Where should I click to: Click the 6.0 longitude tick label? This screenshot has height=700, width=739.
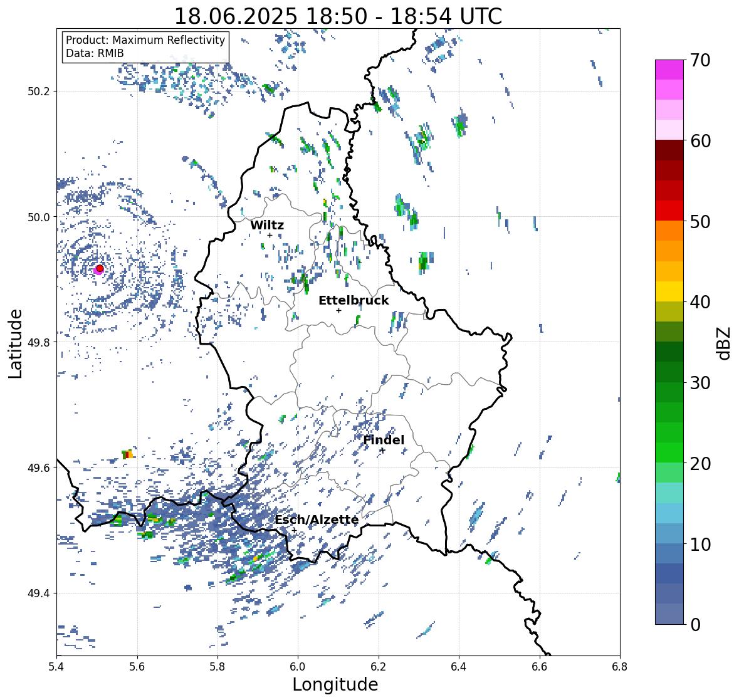click(298, 667)
